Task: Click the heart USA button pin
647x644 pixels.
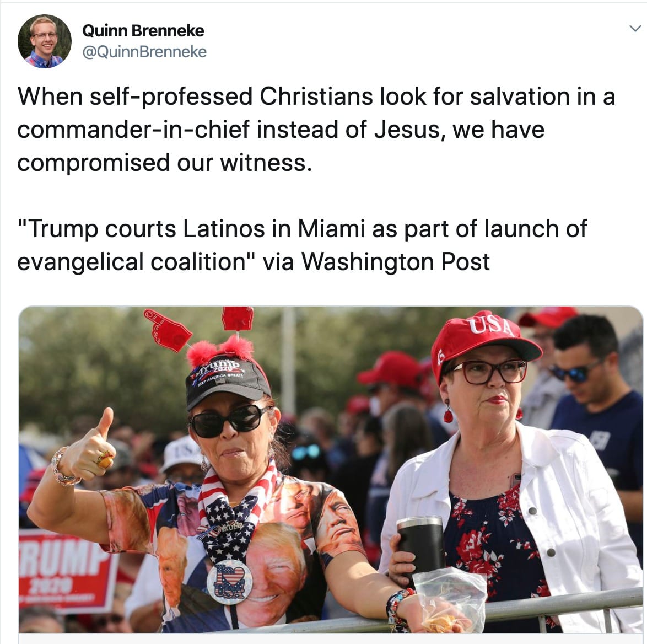Action: (x=229, y=582)
